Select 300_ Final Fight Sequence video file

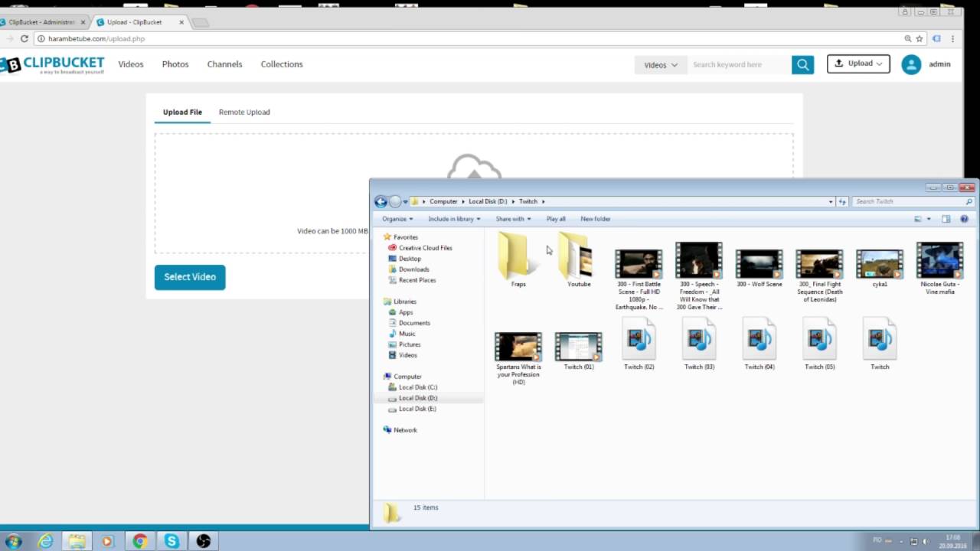pyautogui.click(x=819, y=274)
